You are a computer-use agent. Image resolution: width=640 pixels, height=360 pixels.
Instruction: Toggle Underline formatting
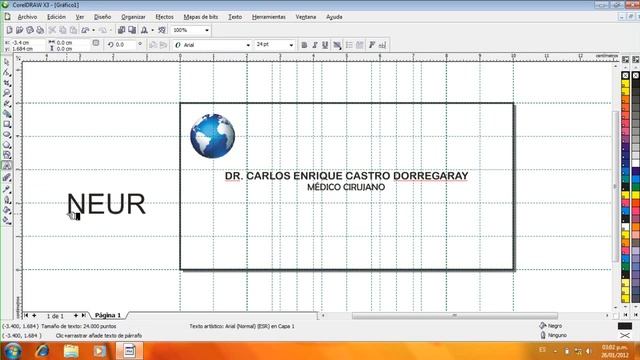[x=325, y=45]
